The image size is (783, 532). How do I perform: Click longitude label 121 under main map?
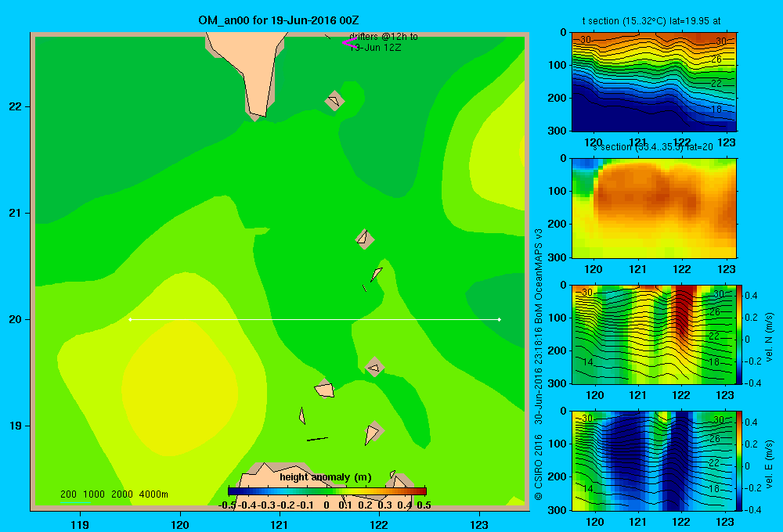pyautogui.click(x=280, y=524)
